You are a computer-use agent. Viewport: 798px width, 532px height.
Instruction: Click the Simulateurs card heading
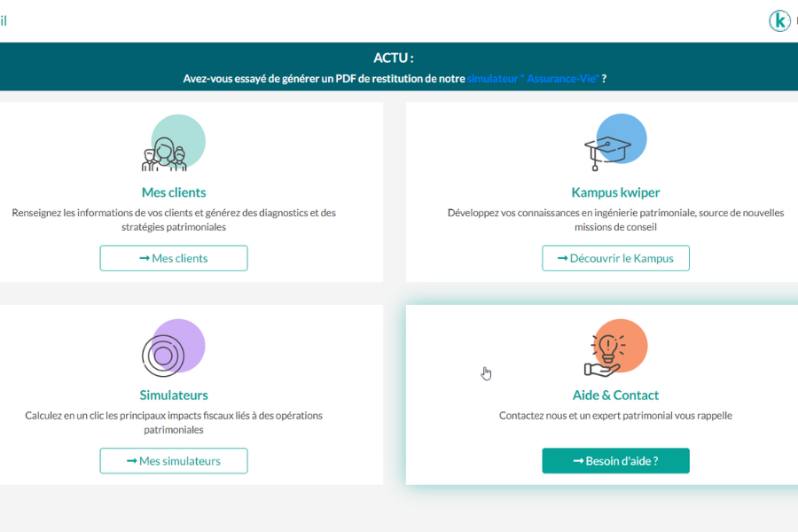click(174, 395)
